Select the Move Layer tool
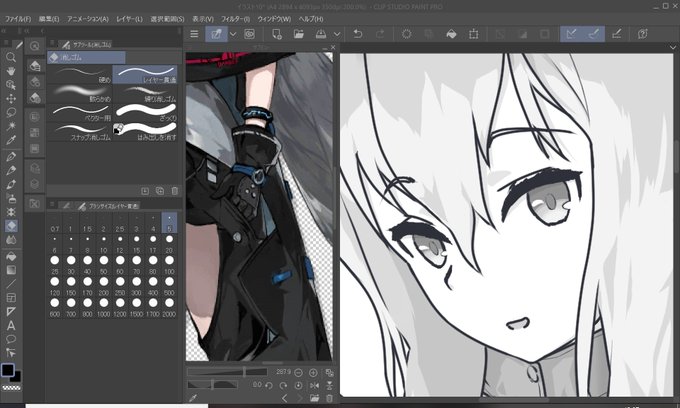This screenshot has width=680, height=408. point(11,99)
